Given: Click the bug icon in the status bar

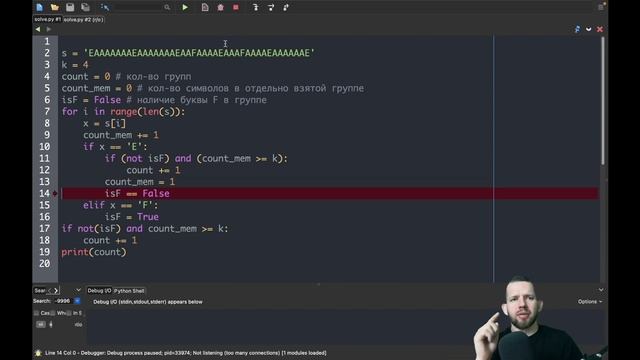Looking at the screenshot, I should [38, 353].
